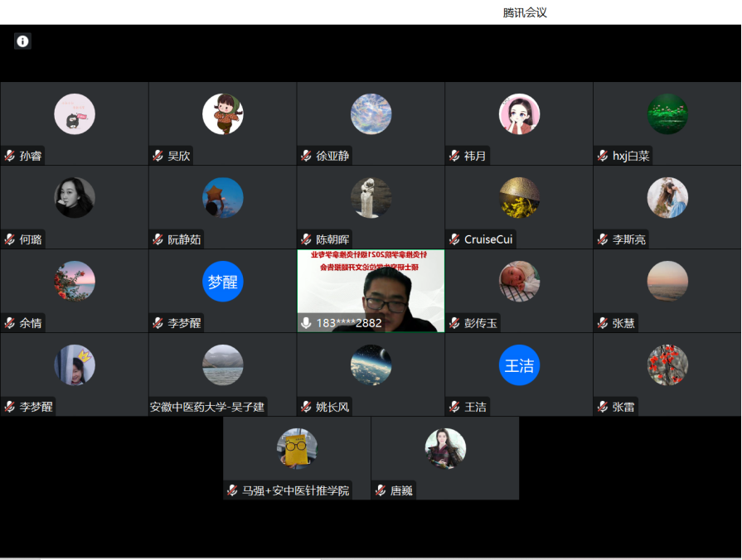
Task: Click the 腾讯会议 window title
Action: (525, 12)
